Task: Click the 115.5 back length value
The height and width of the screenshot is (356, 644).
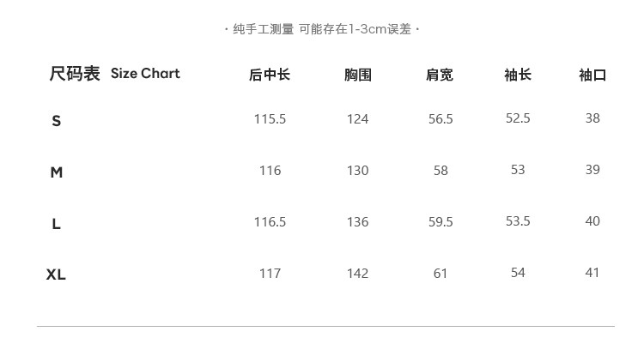Action: click(270, 119)
